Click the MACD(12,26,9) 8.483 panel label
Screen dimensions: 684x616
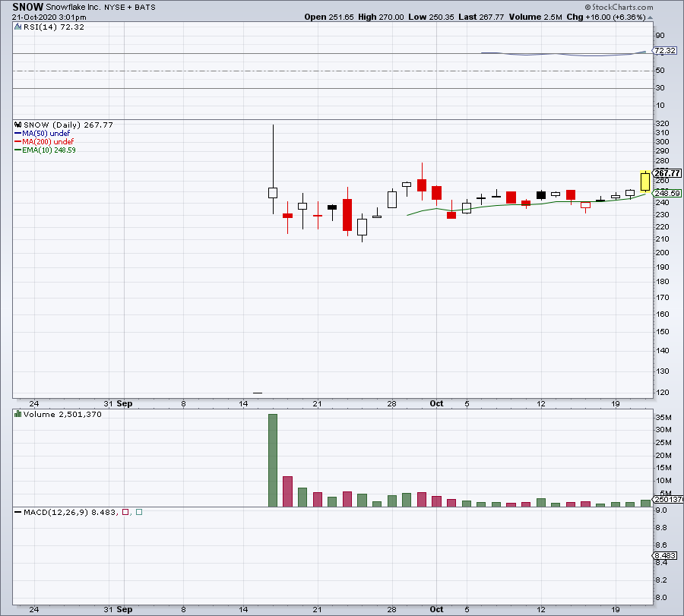[x=70, y=512]
